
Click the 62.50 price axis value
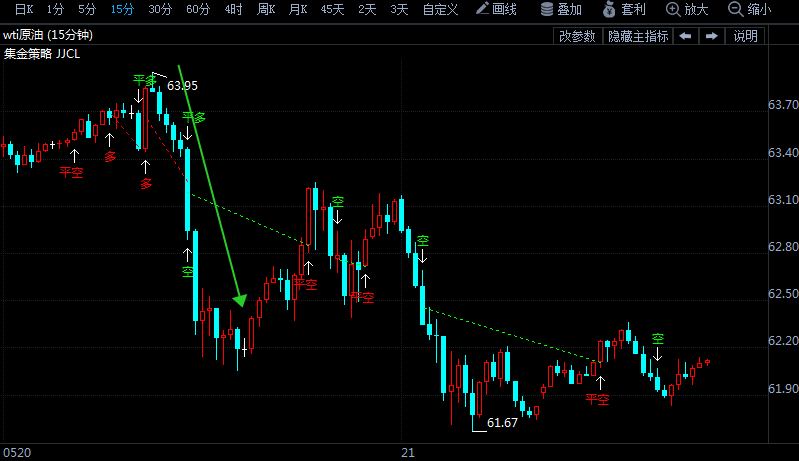click(783, 293)
